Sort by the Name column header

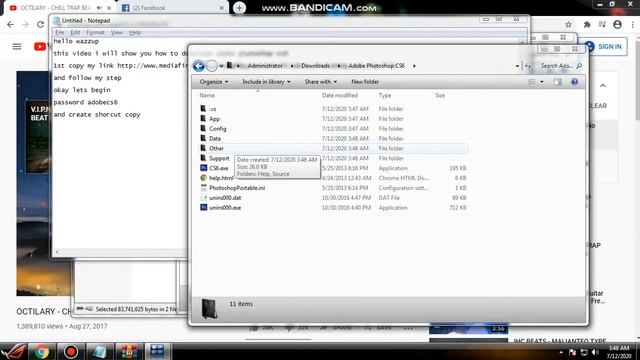(207, 96)
